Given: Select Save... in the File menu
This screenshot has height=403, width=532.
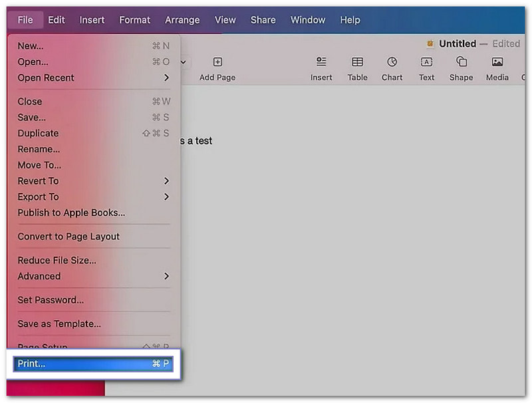Looking at the screenshot, I should coord(93,117).
